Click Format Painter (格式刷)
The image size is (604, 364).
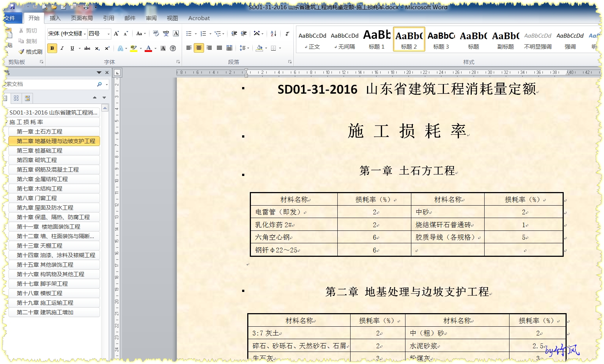(30, 52)
